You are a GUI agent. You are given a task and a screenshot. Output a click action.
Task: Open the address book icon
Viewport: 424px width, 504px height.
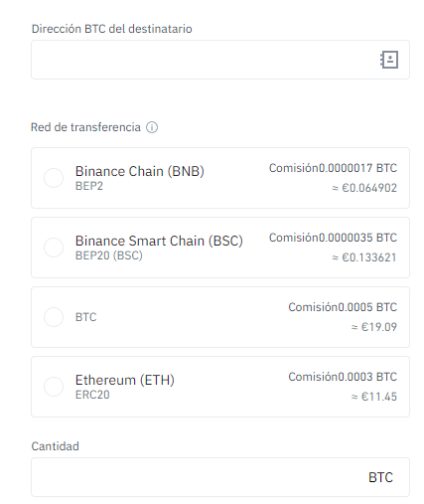[389, 60]
